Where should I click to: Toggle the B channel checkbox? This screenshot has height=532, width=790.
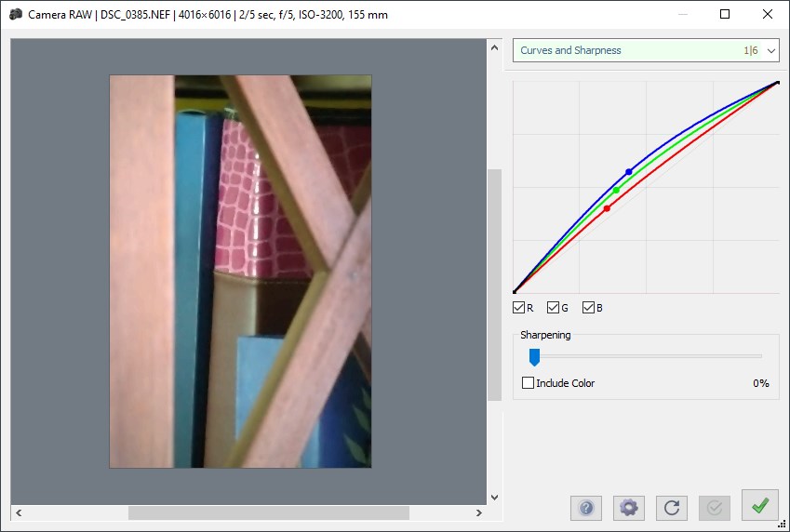tap(588, 307)
